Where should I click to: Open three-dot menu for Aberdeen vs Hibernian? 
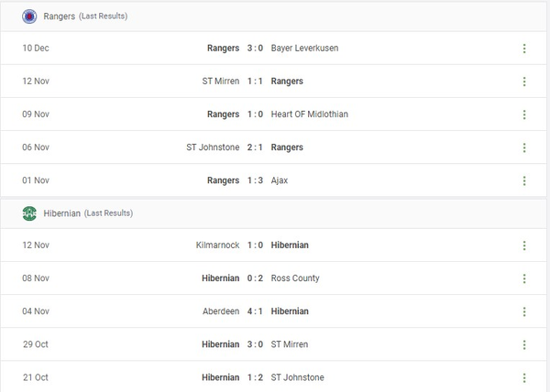click(x=524, y=311)
